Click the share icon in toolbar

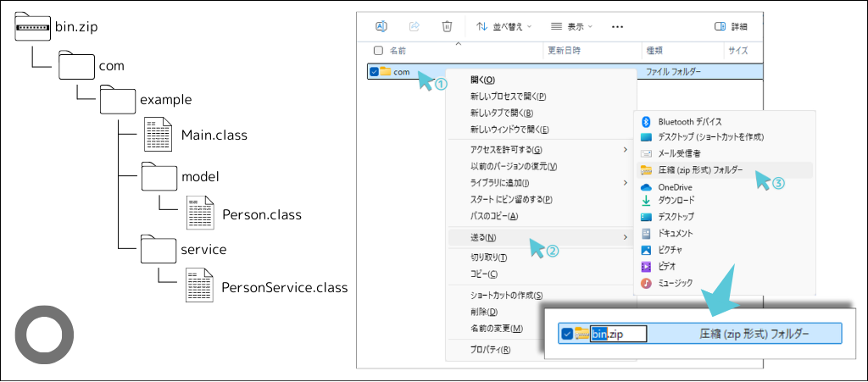(415, 26)
